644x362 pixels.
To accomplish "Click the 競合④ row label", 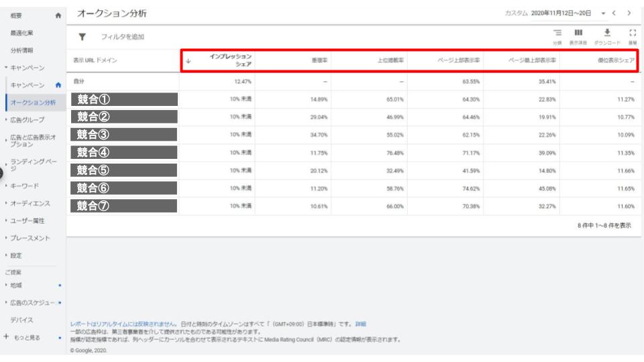I will 124,152.
